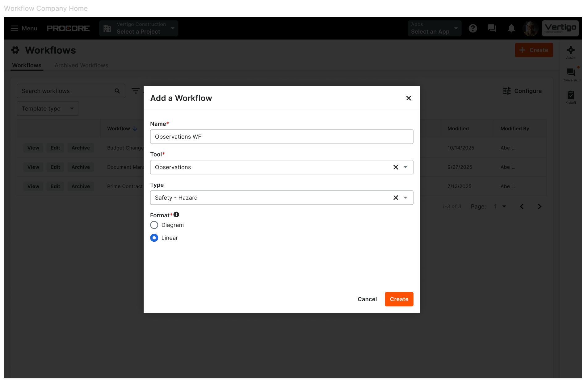Click the building icon in project selector
588x384 pixels.
coord(107,28)
